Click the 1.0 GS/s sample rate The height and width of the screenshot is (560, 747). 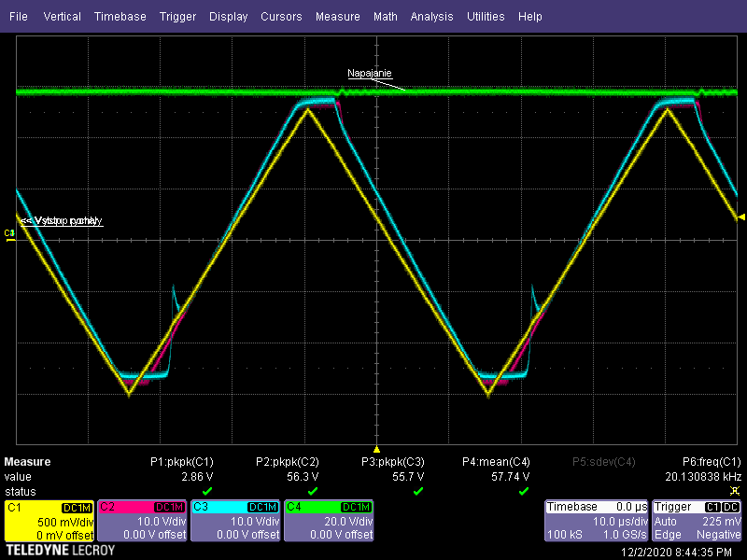click(x=625, y=535)
